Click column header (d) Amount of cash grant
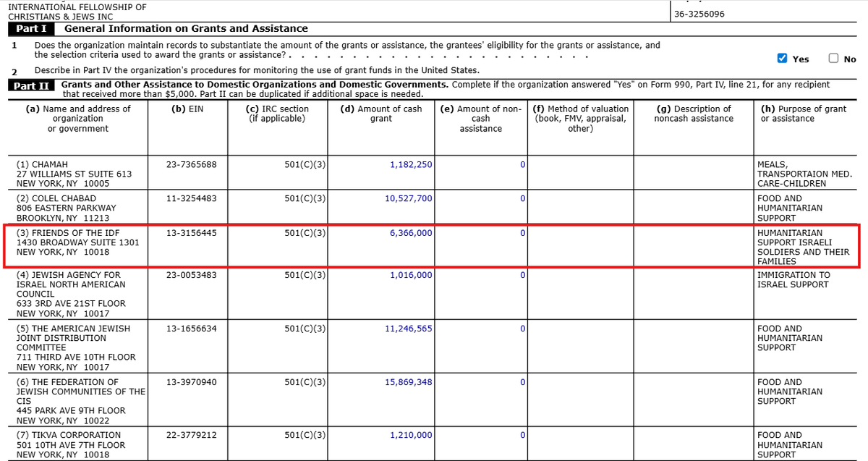868x461 pixels. click(381, 114)
